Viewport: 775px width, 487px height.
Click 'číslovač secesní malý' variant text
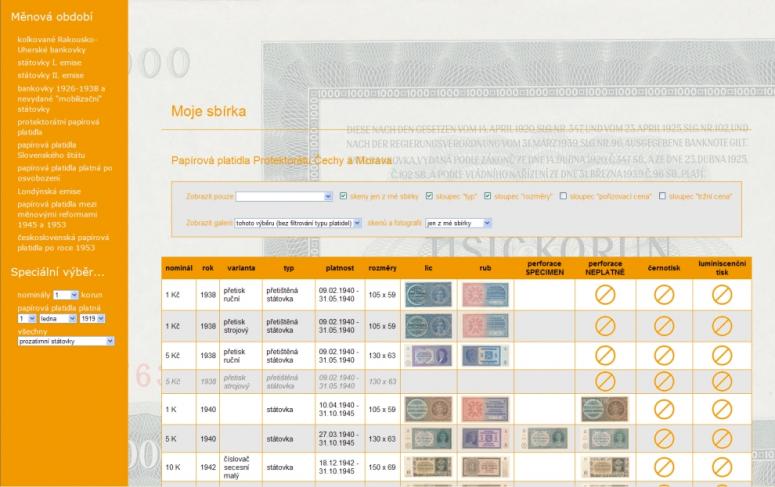tap(236, 467)
